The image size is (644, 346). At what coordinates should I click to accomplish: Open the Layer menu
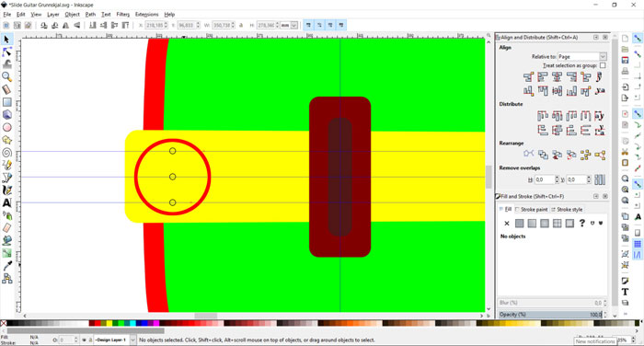pyautogui.click(x=53, y=15)
